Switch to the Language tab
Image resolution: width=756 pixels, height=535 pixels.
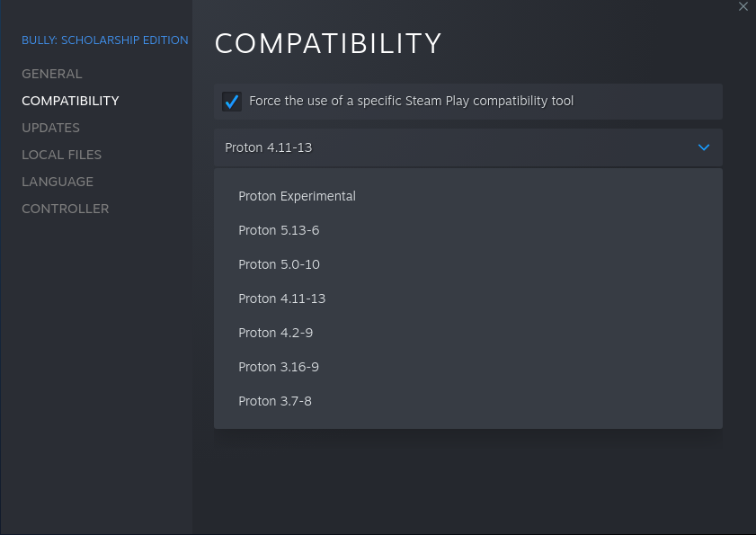(58, 182)
